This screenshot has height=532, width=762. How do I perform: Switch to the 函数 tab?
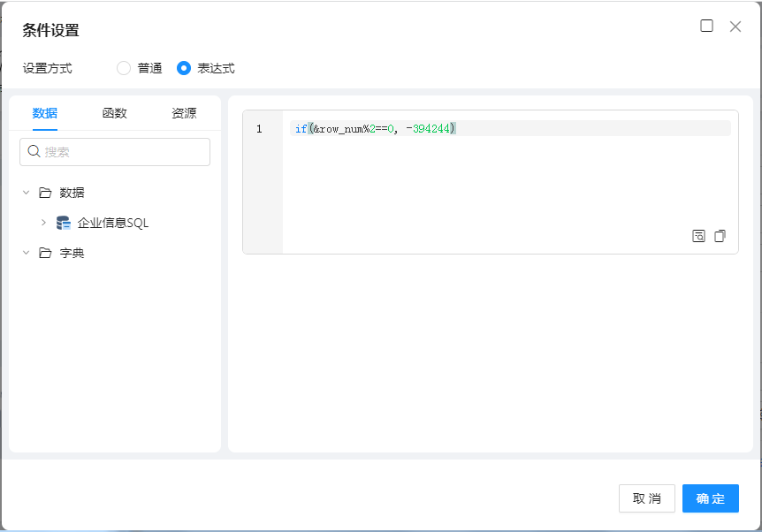click(x=115, y=113)
